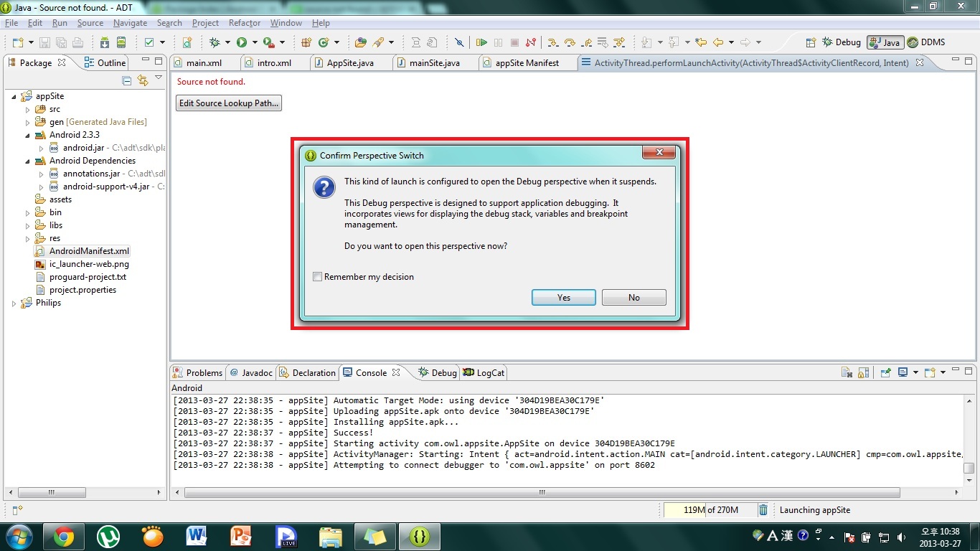Open the Package Explorer view menu triangle
Viewport: 980px width, 551px height.
pos(159,78)
